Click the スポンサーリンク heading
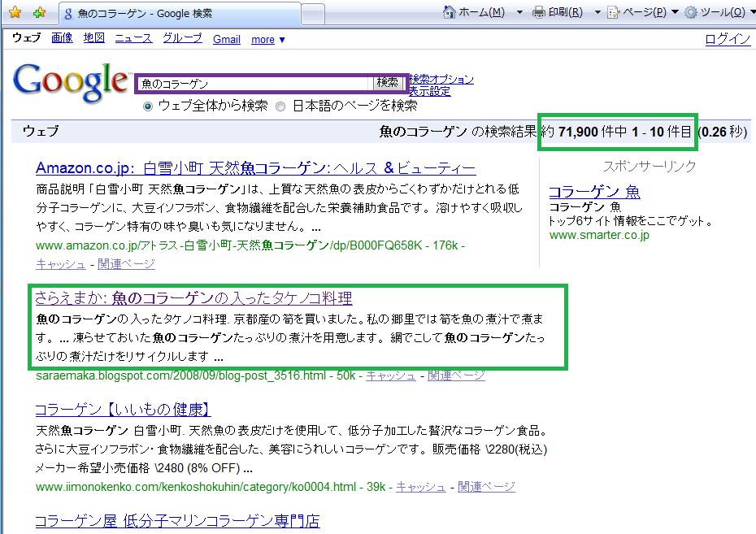 click(650, 167)
